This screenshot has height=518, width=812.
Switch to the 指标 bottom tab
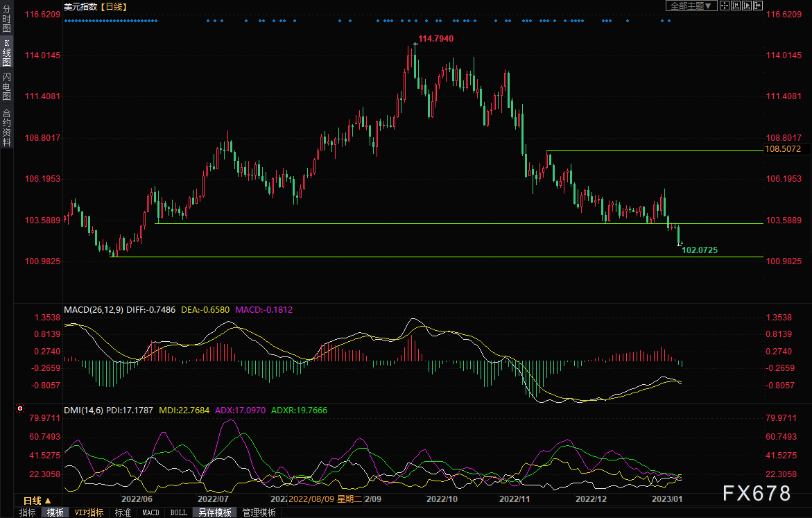pos(28,513)
